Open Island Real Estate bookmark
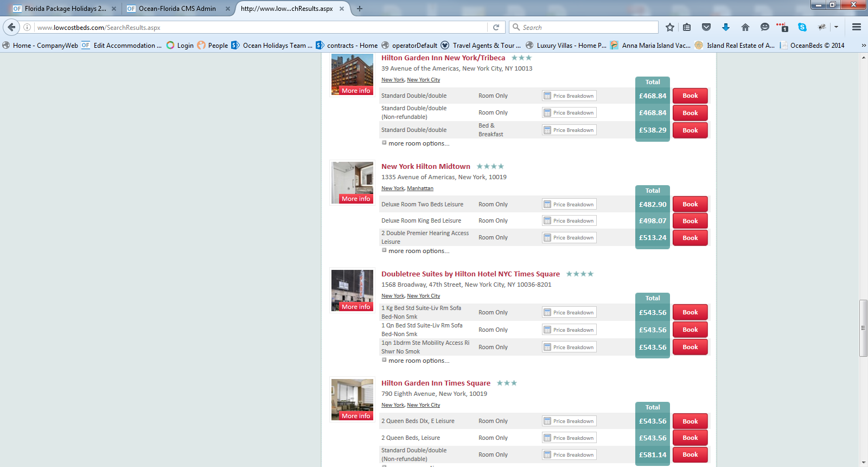868x467 pixels. tap(735, 46)
